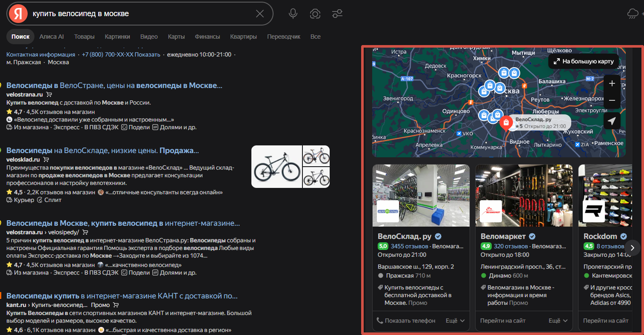Click '6,1K отзывов на магазин' text
Viewport: 644px width, 335px height.
[x=60, y=330]
